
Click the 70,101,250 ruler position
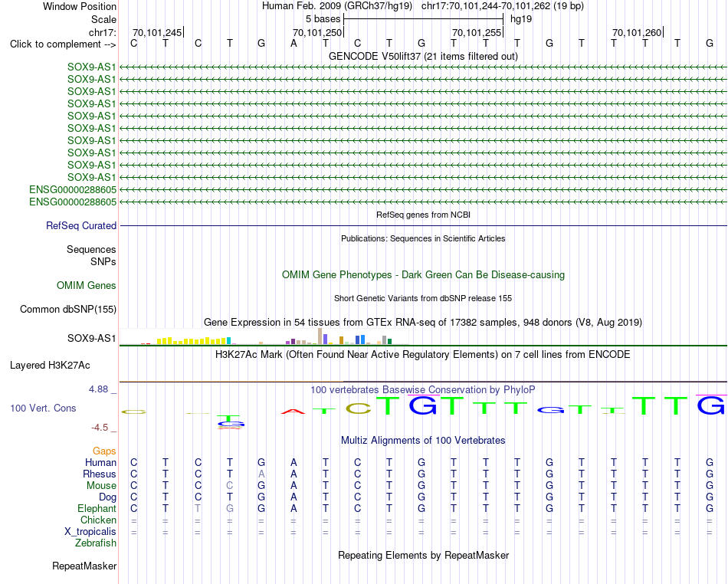tap(317, 32)
